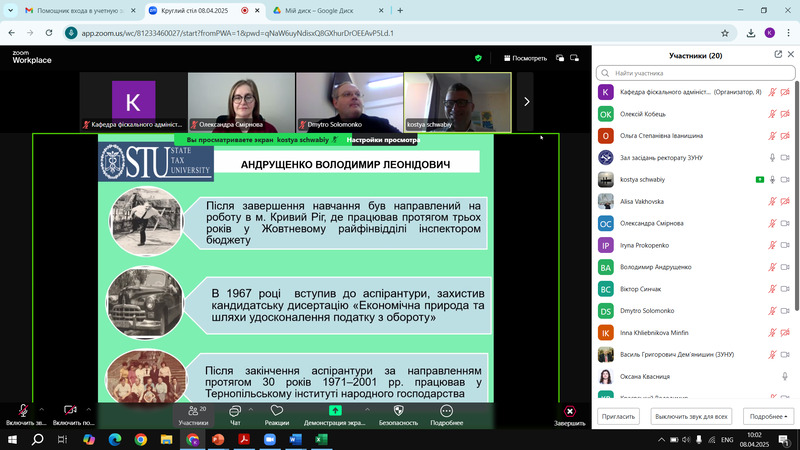
Task: Open the Chat button
Action: point(235,415)
